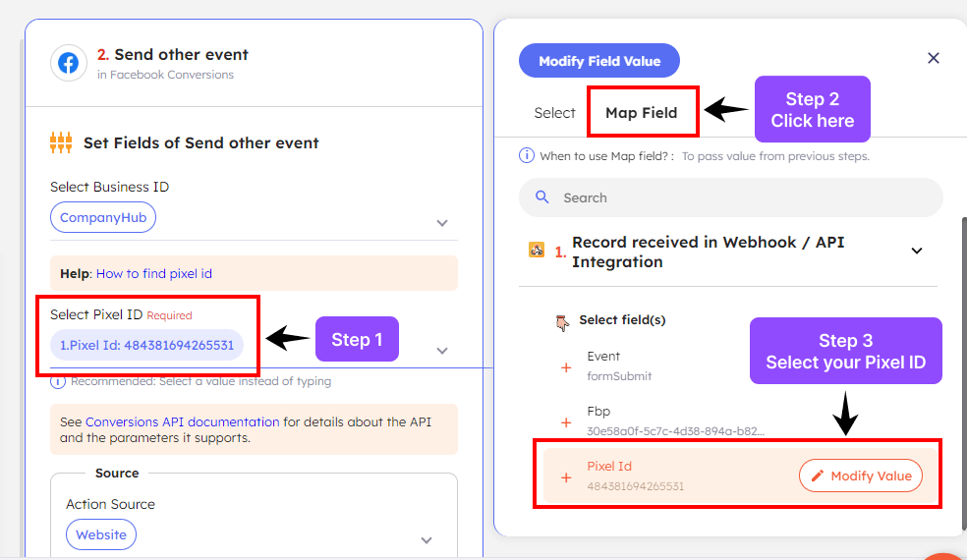Click into the Search field
The image size is (967, 560).
(747, 197)
